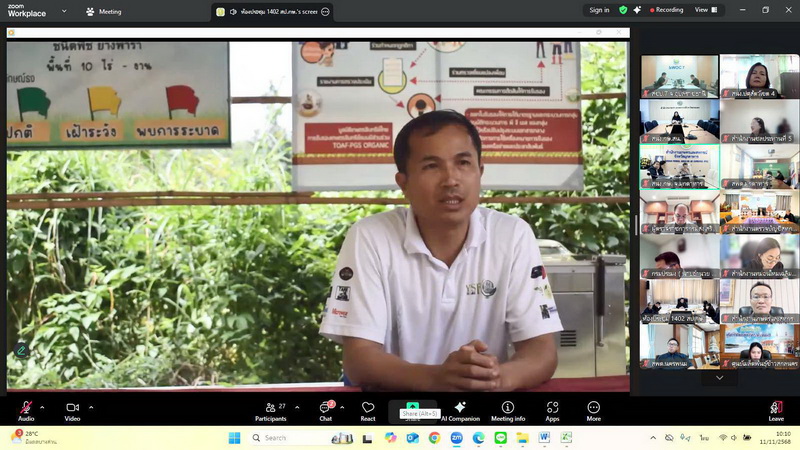Leave the meeting
This screenshot has width=800, height=450.
(x=776, y=409)
